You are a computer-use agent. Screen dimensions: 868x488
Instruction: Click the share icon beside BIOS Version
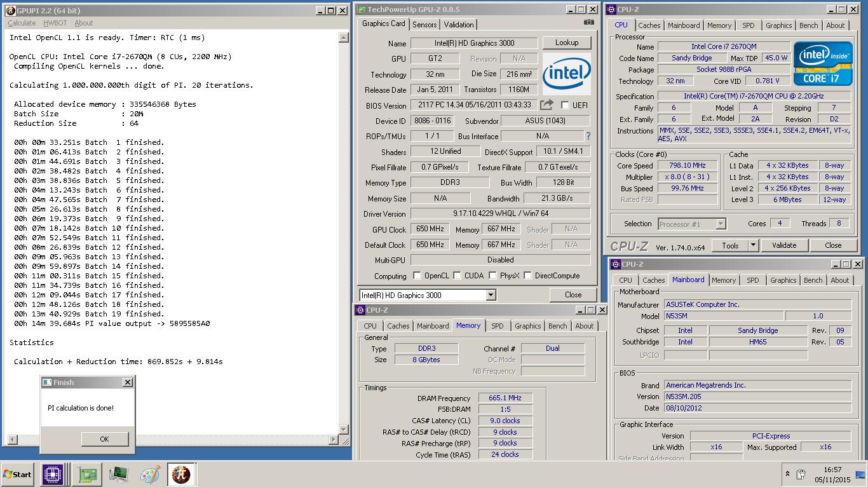point(546,105)
